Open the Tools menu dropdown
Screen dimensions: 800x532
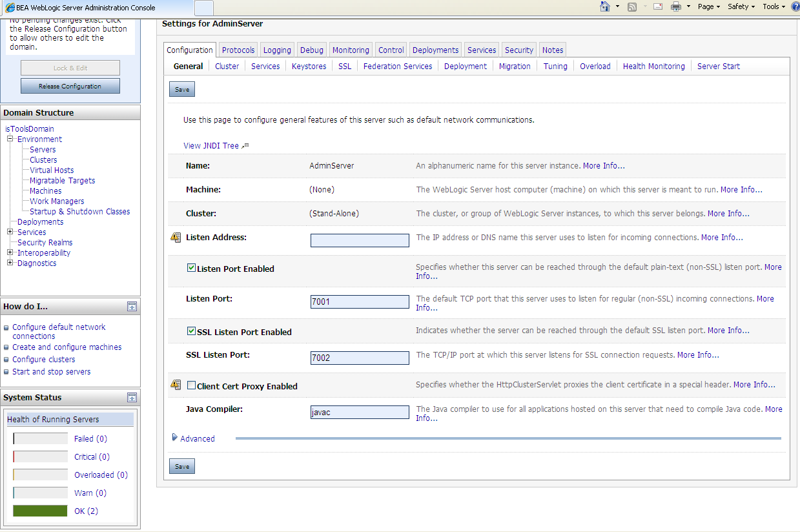pyautogui.click(x=774, y=6)
